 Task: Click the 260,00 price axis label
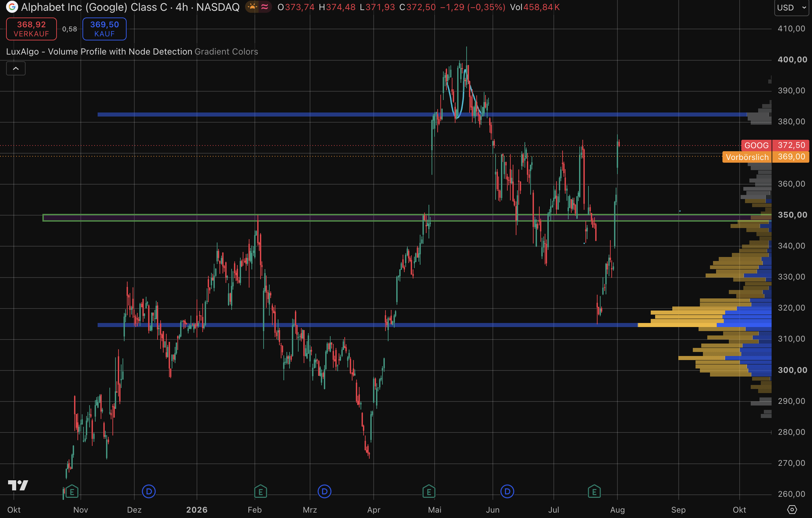pos(791,494)
